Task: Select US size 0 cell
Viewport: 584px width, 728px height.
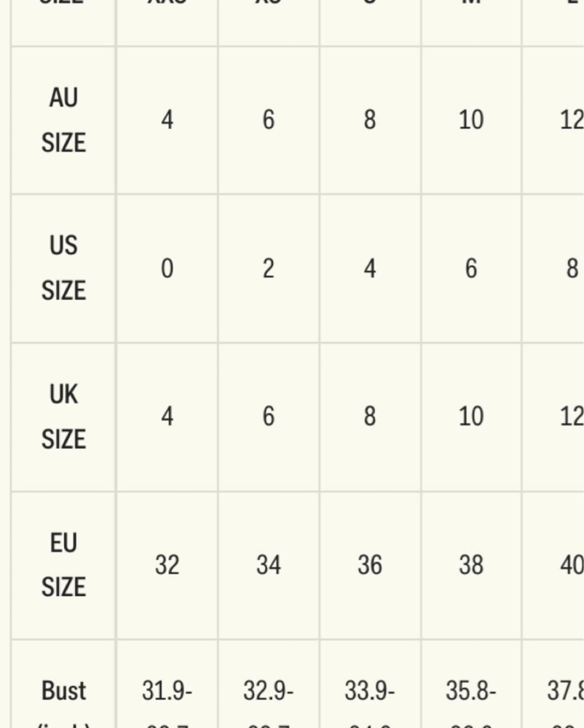Action: coord(167,268)
